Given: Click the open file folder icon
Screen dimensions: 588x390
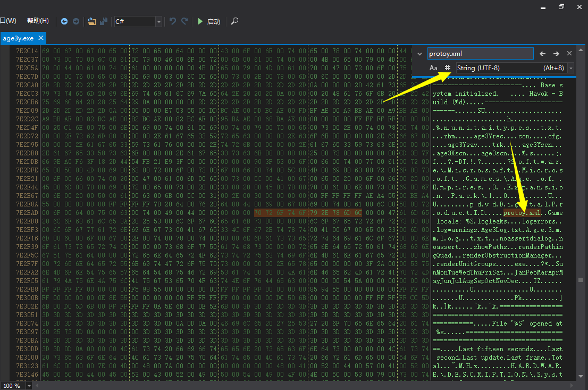Looking at the screenshot, I should pos(92,21).
